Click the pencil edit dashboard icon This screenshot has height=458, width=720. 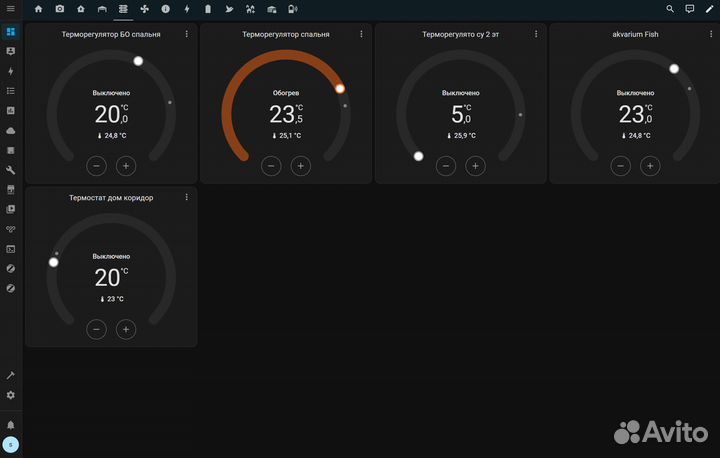pyautogui.click(x=710, y=9)
